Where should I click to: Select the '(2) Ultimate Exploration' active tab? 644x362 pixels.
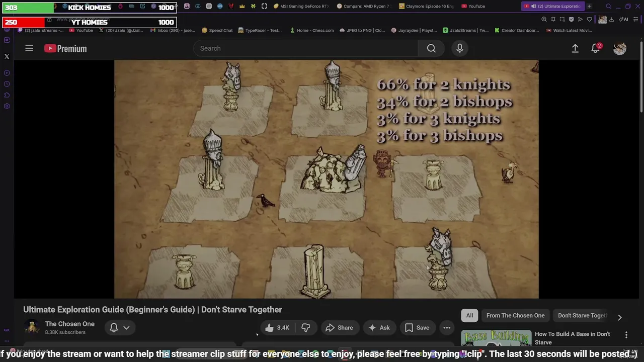(552, 6)
